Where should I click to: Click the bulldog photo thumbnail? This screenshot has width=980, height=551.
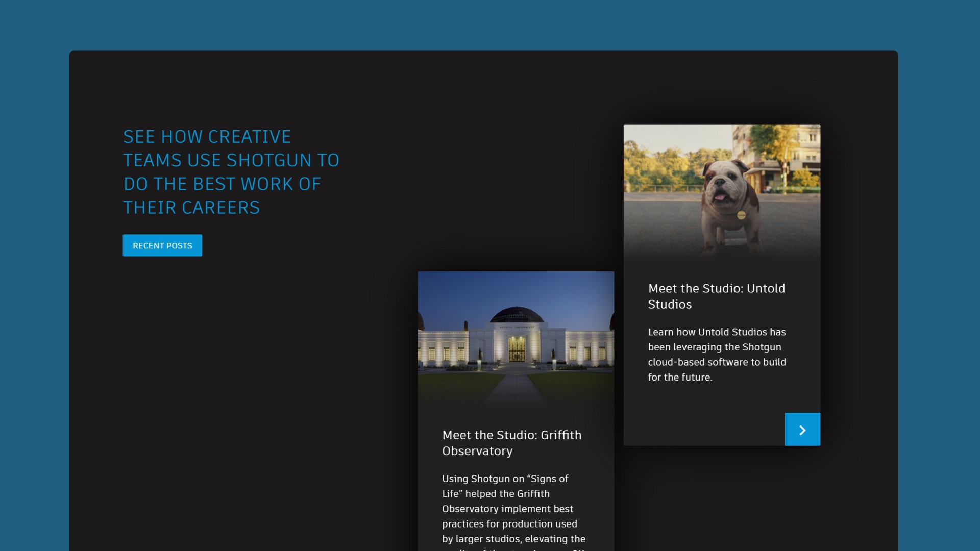[722, 191]
